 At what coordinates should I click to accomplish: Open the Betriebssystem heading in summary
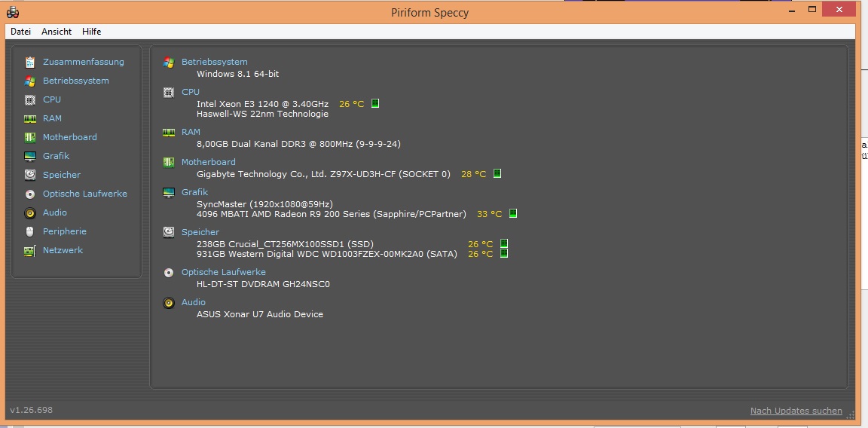214,62
